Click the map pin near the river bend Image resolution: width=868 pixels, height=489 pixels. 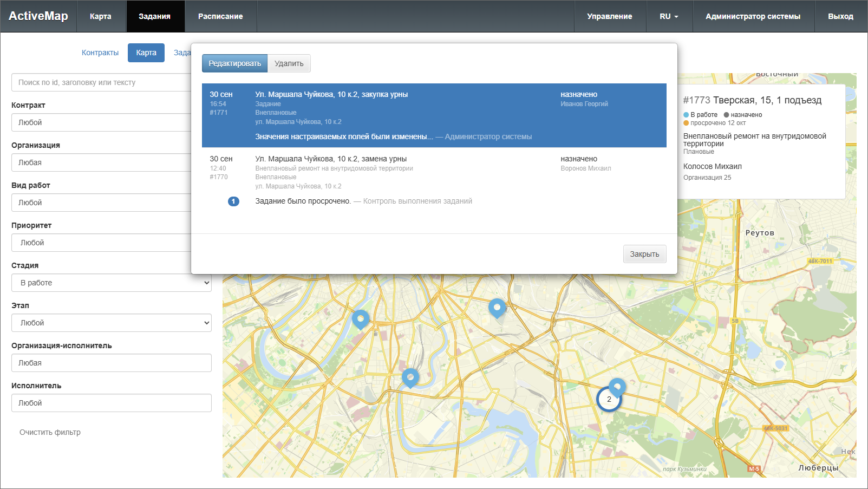[x=410, y=377]
